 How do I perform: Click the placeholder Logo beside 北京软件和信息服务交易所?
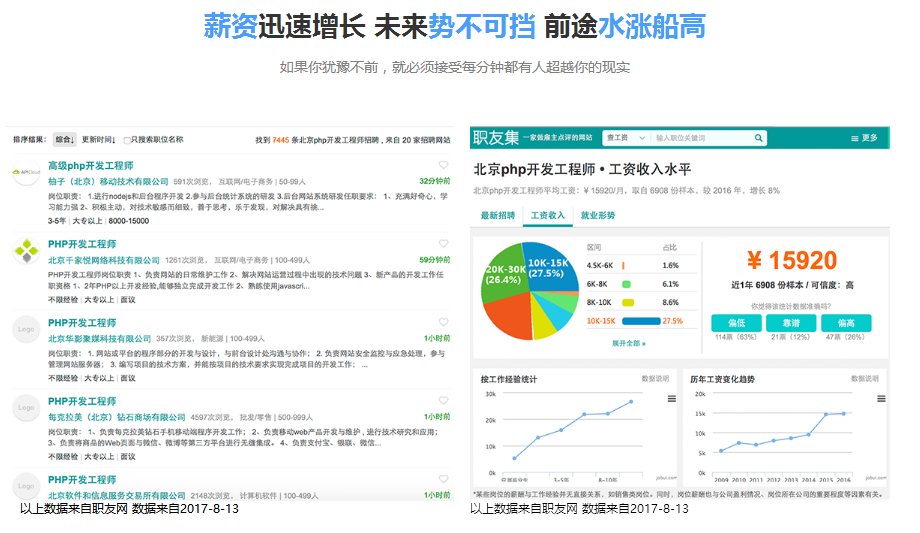(x=26, y=486)
